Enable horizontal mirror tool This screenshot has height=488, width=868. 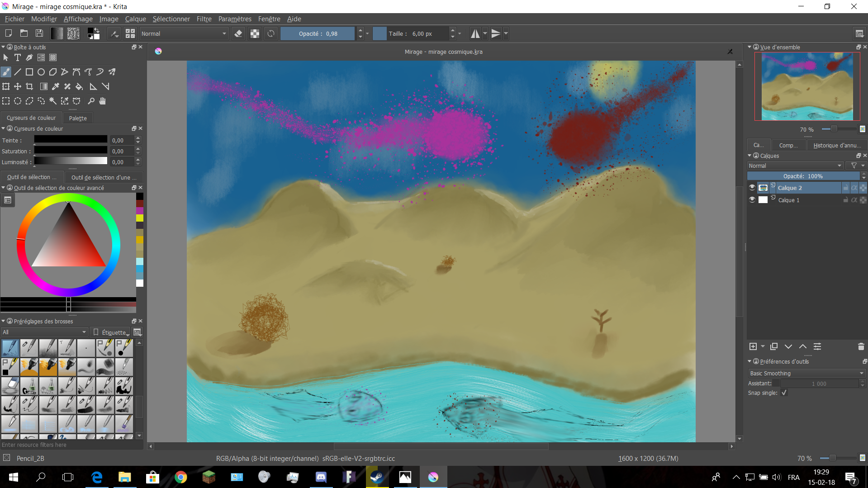(475, 33)
